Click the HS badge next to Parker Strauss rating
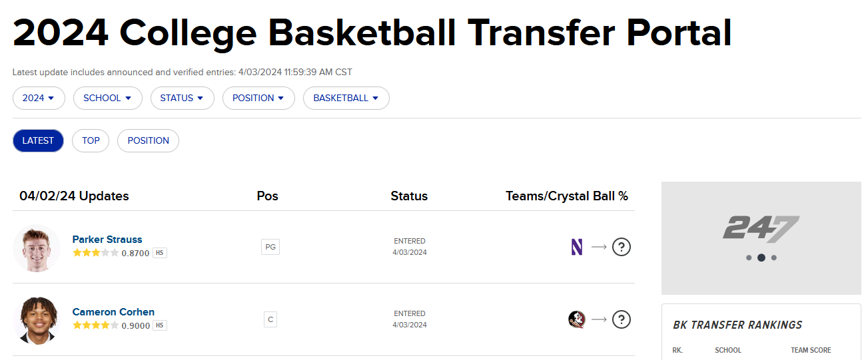Screen dimensions: 868x360 160,253
